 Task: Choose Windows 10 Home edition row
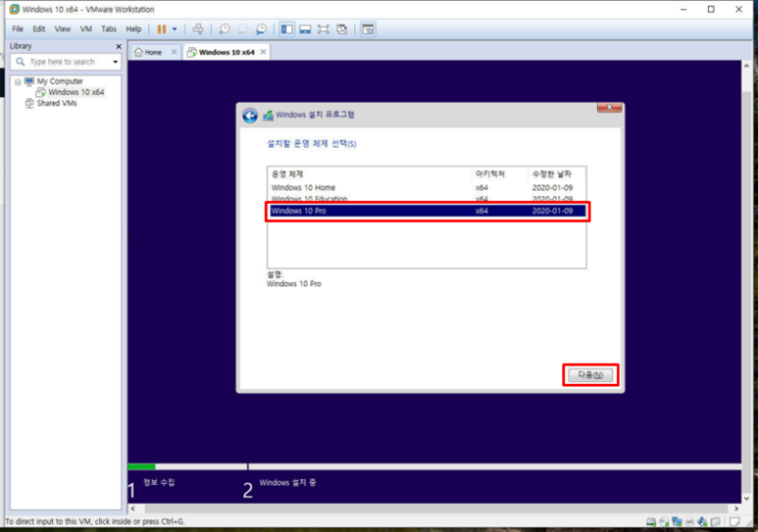(x=427, y=187)
